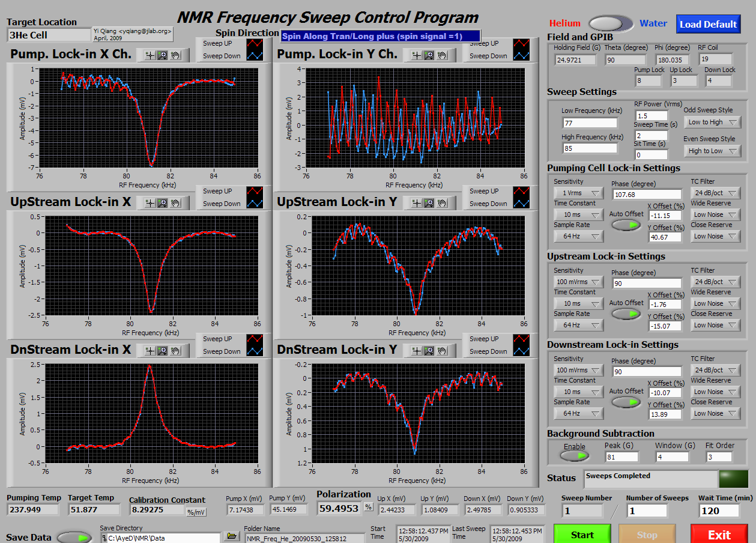Click the Sweep Time (s) field
756x543 pixels.
pyautogui.click(x=652, y=135)
